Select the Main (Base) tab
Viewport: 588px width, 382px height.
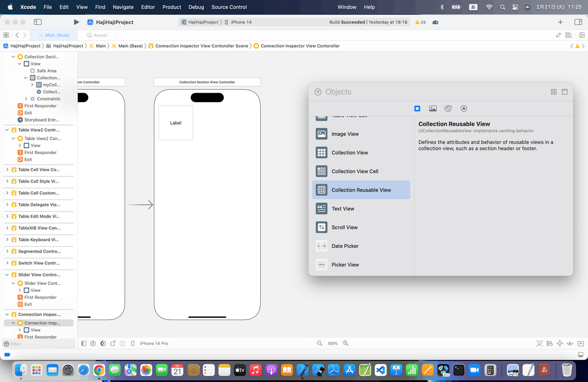tap(53, 35)
